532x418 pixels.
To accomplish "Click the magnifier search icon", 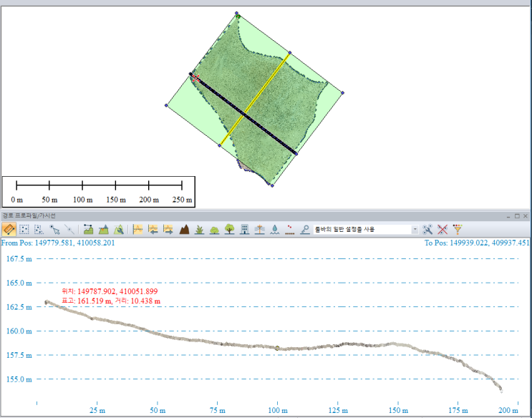I will pyautogui.click(x=305, y=230).
